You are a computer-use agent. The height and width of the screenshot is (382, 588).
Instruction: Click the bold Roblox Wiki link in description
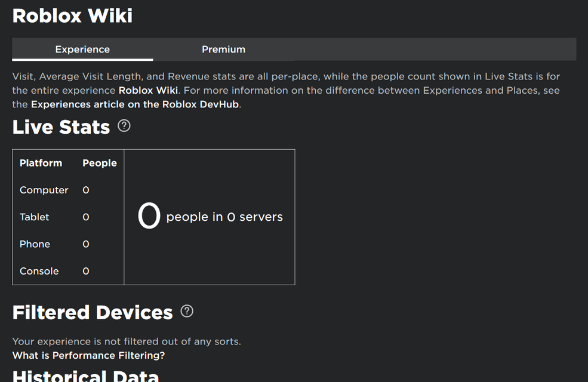(148, 91)
